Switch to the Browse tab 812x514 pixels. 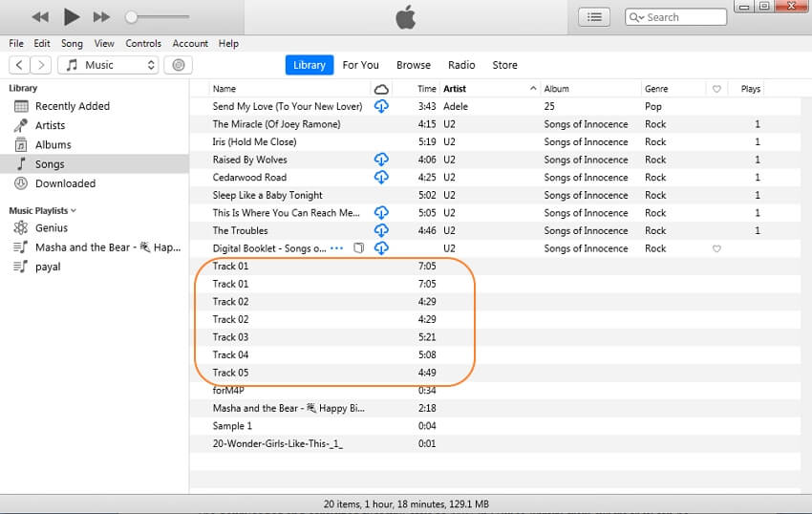point(414,65)
